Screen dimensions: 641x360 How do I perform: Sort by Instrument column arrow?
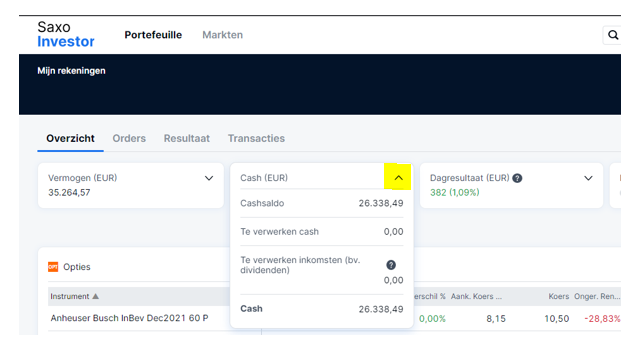tap(96, 296)
